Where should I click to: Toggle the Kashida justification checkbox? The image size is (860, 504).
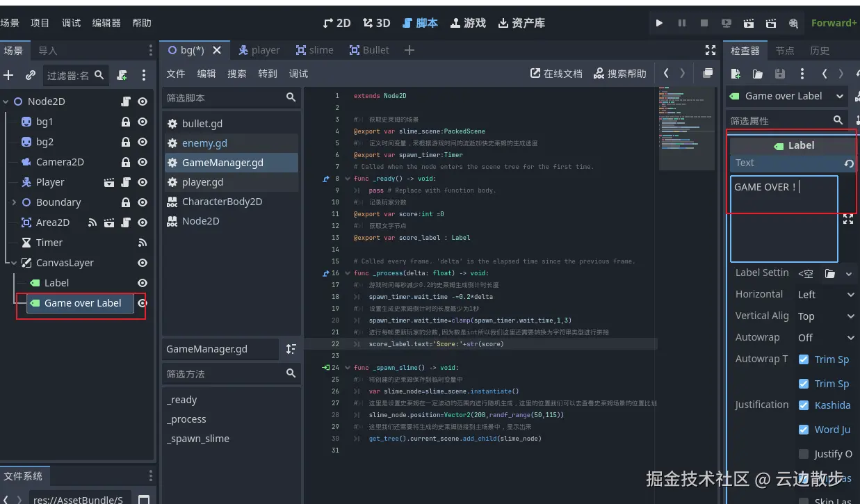pos(804,405)
